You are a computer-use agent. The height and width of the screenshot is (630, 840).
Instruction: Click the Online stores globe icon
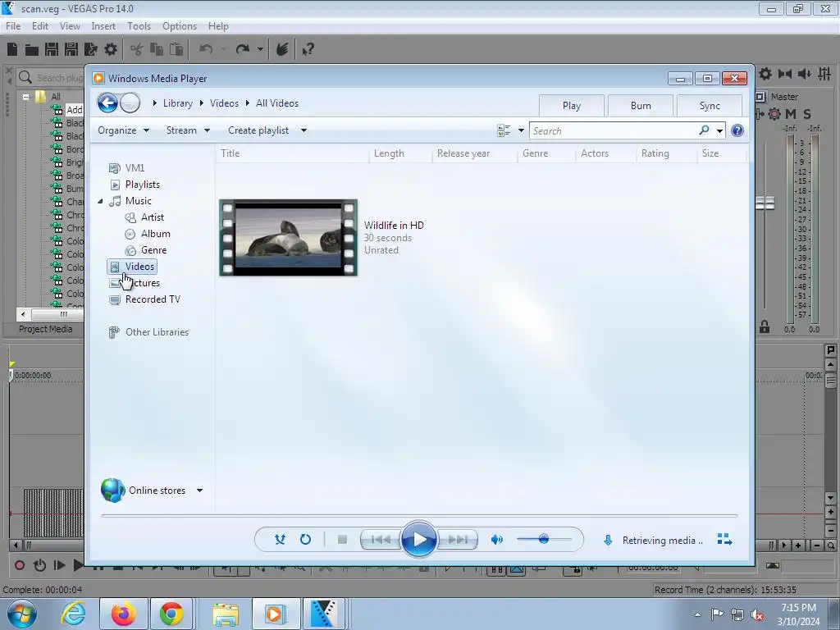point(113,491)
